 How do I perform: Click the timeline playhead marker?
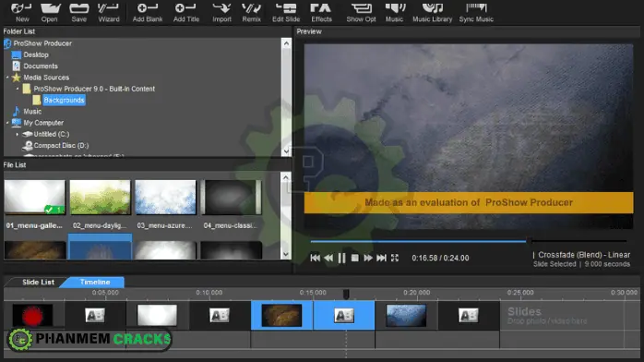click(x=346, y=294)
